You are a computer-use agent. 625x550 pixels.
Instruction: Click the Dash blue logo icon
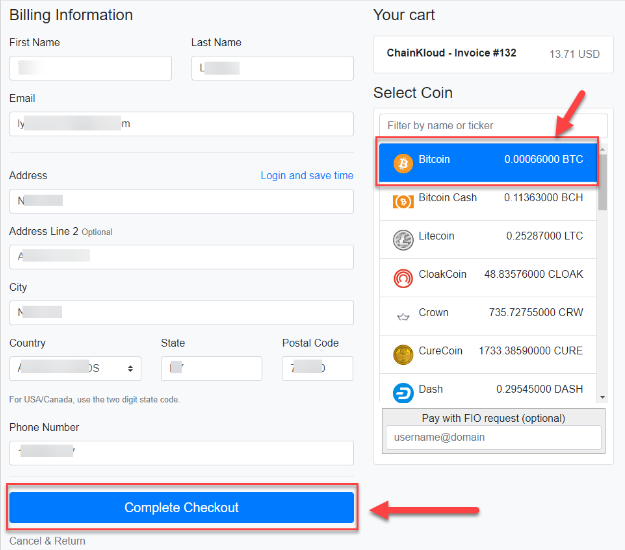point(403,393)
